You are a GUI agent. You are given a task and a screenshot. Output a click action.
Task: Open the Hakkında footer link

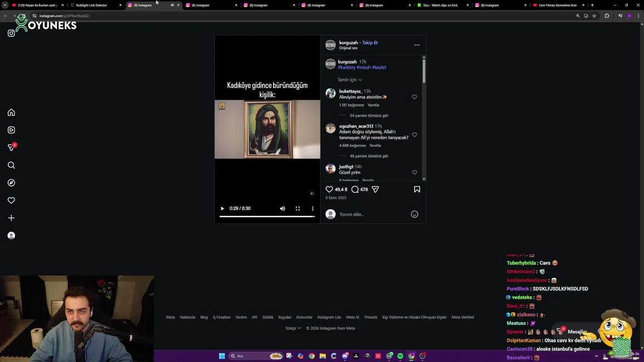(187, 317)
